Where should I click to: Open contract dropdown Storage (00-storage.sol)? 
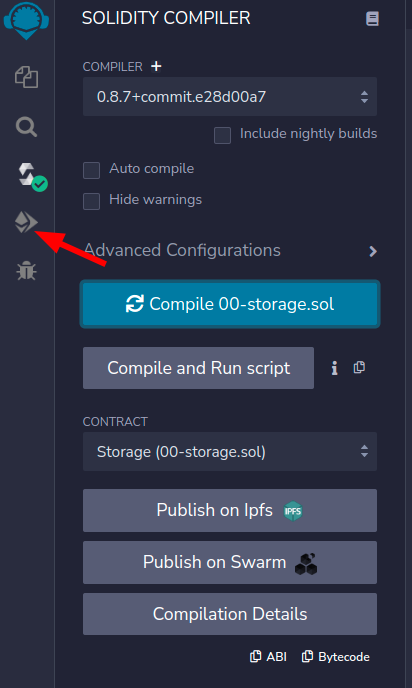pos(230,452)
